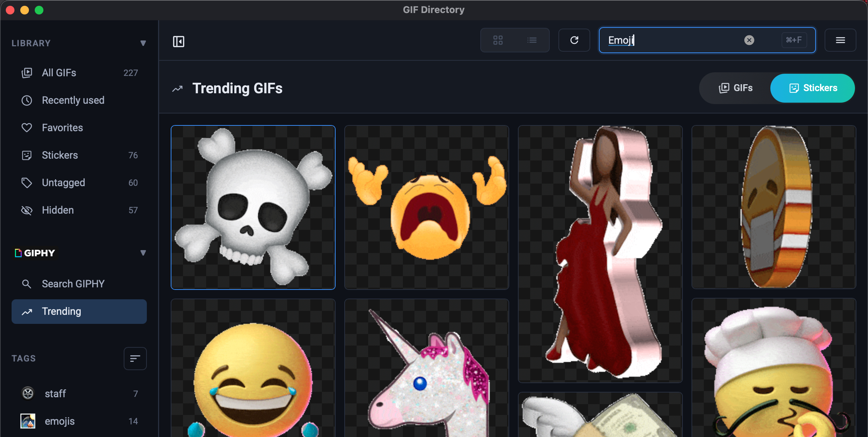Select the glitter unicorn sticker
The image size is (868, 437).
pos(426,368)
